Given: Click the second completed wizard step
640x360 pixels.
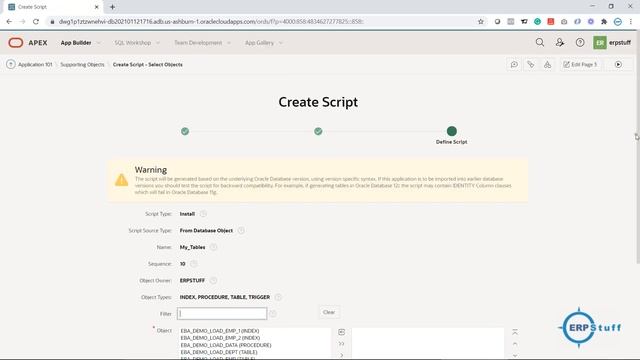Looking at the screenshot, I should tap(318, 131).
